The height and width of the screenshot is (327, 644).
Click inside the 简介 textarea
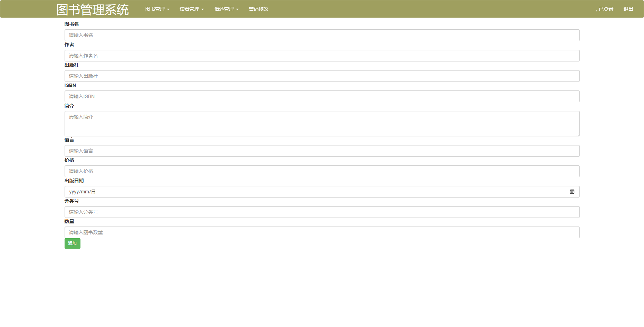[322, 123]
